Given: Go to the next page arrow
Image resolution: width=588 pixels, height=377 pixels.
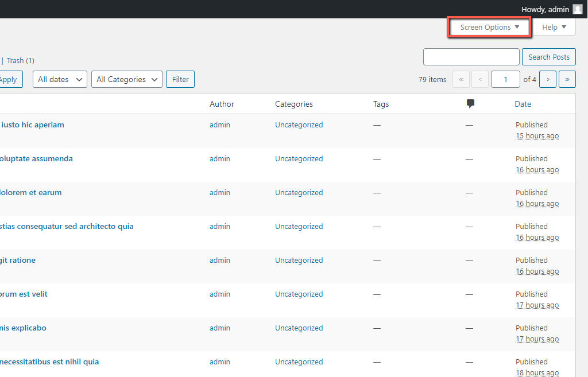Looking at the screenshot, I should [547, 79].
